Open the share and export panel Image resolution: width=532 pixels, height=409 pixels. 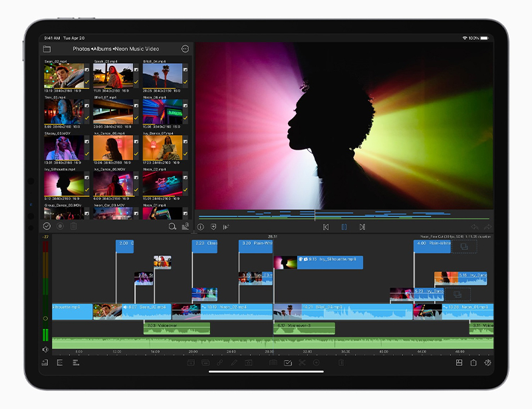click(473, 362)
